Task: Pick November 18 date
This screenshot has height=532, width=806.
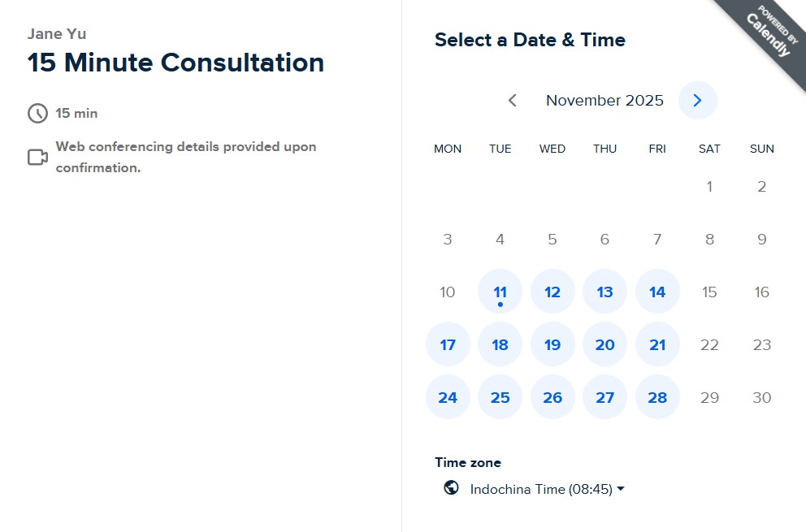Action: coord(500,344)
